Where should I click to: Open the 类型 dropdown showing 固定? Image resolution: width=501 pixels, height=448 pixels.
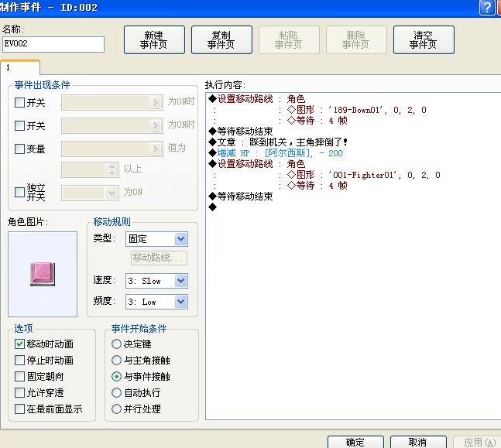click(156, 239)
